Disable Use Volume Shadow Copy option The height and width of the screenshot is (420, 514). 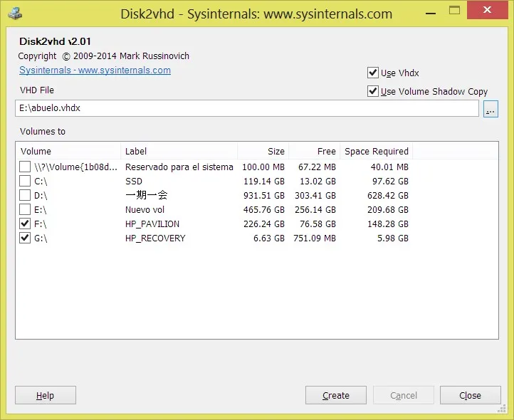click(x=372, y=91)
